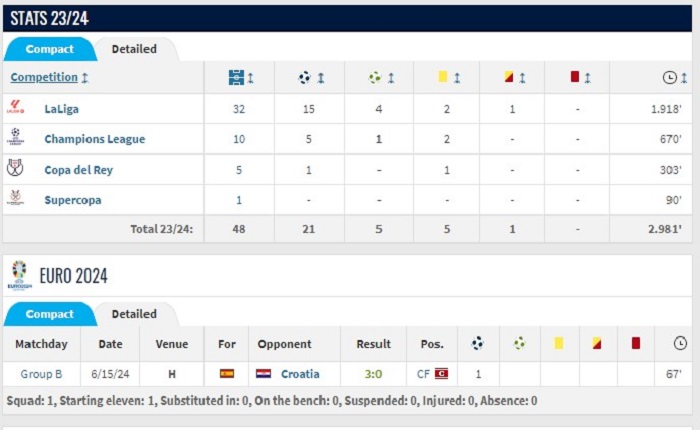
Task: Sort by goals soccer ball icon
Action: tap(304, 78)
